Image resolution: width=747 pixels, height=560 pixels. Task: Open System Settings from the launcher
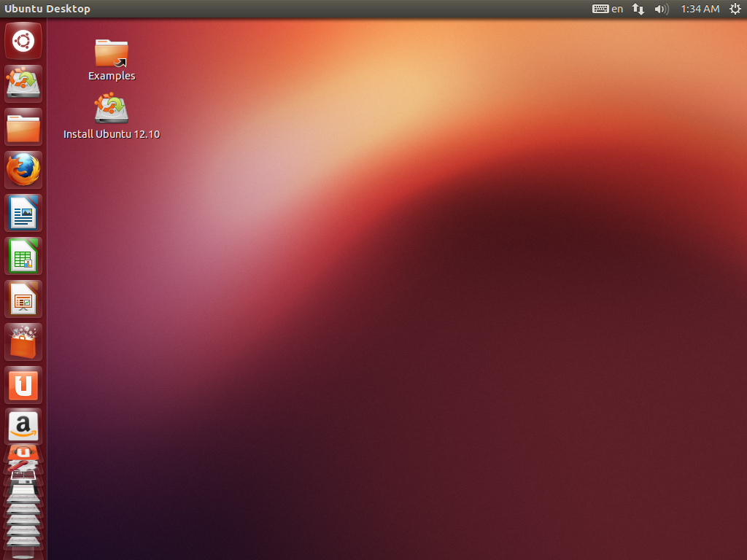tap(23, 465)
